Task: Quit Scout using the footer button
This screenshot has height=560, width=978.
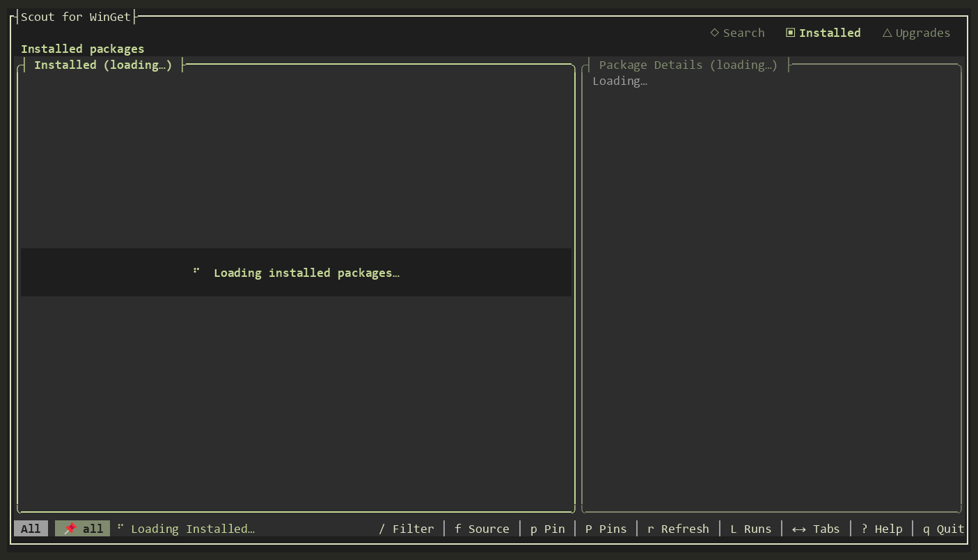Action: click(x=943, y=529)
